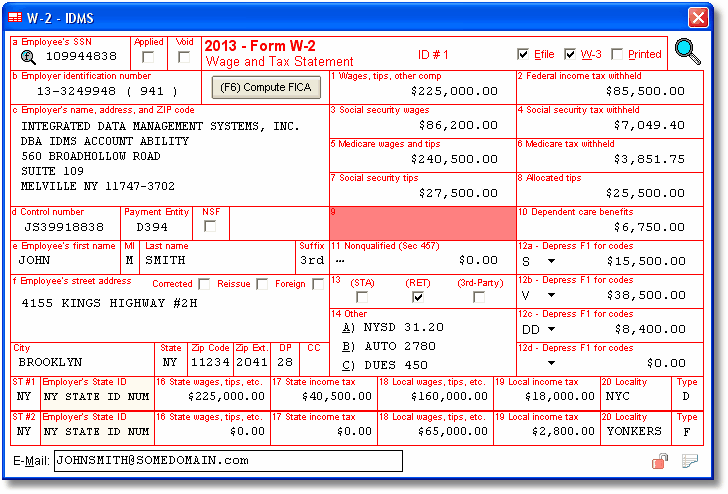This screenshot has height=494, width=728.
Task: Open the box 12b code dropdown
Action: click(551, 295)
